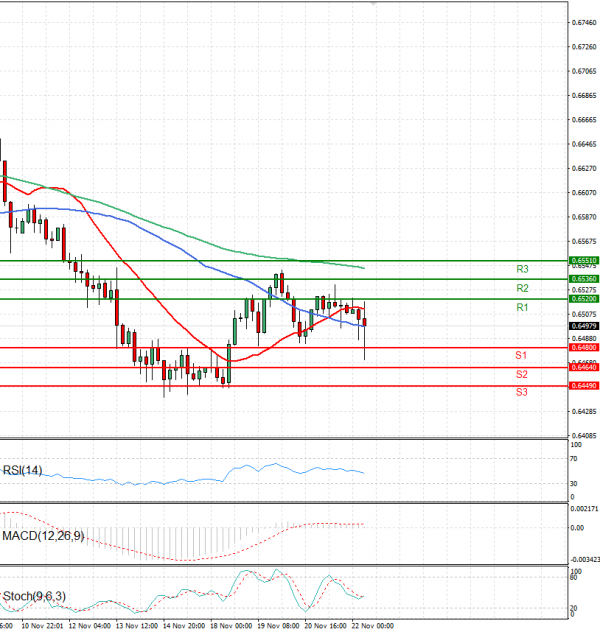Viewport: 600px width, 632px height.
Task: Click the RSI 70 level label
Action: click(574, 459)
